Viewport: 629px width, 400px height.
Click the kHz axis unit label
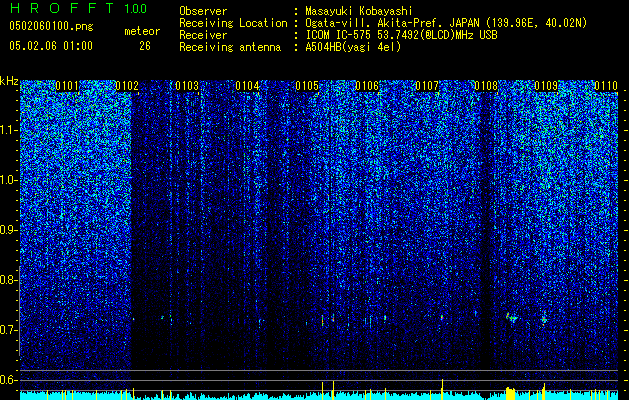point(9,81)
